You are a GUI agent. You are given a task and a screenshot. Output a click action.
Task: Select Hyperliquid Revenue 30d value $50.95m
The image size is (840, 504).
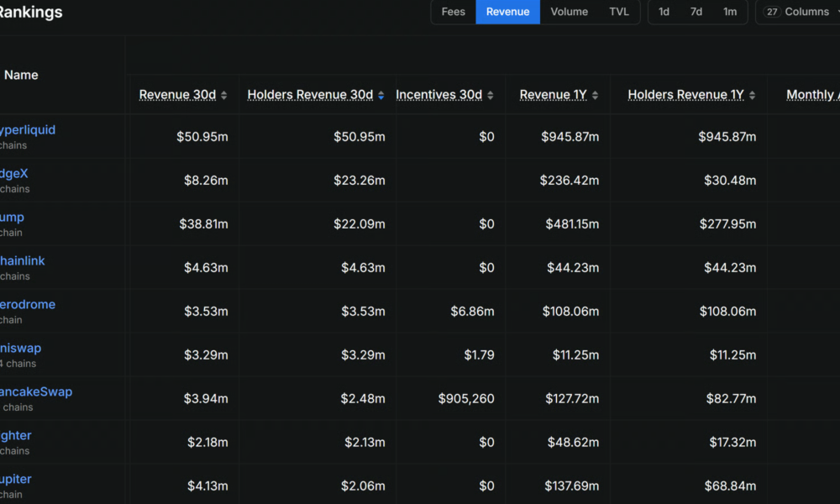[x=202, y=137]
